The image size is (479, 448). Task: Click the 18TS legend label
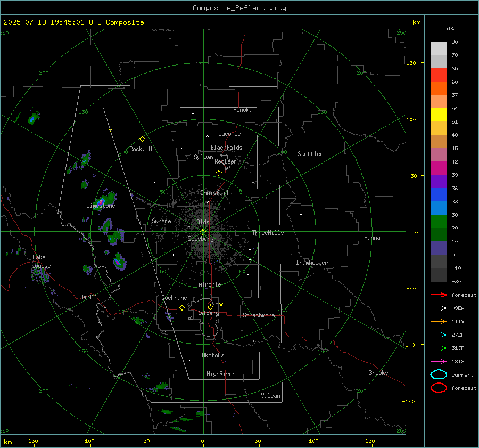click(458, 362)
